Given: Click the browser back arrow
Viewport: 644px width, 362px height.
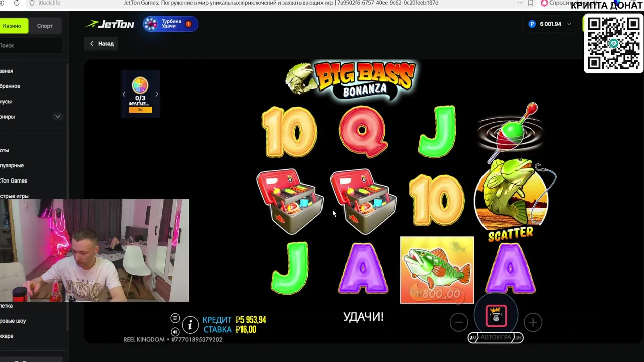Looking at the screenshot, I should click(x=3, y=3).
